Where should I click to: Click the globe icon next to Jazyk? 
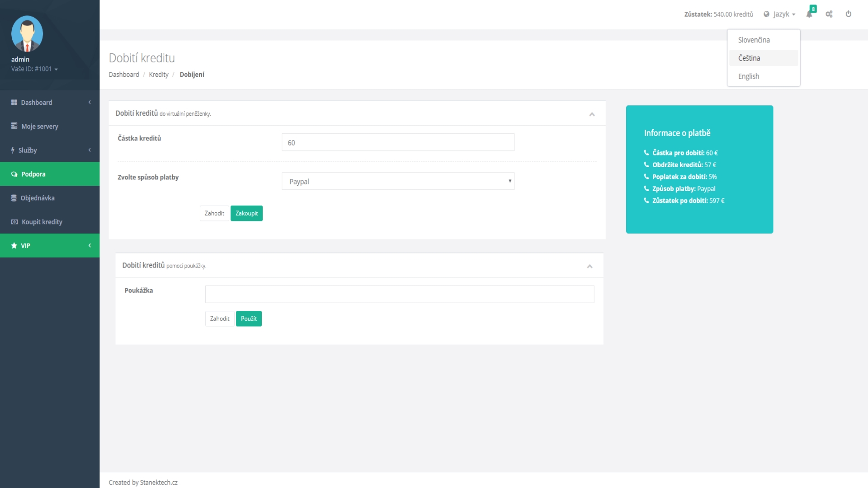(x=766, y=14)
